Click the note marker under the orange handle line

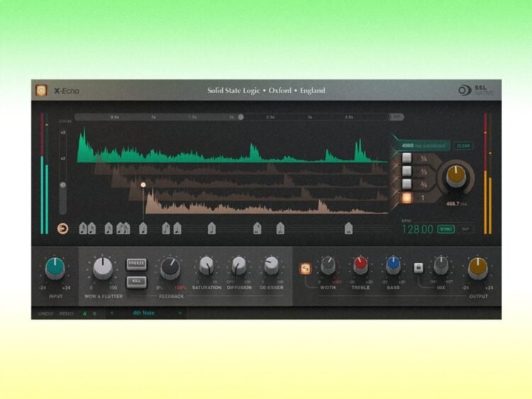pos(143,228)
